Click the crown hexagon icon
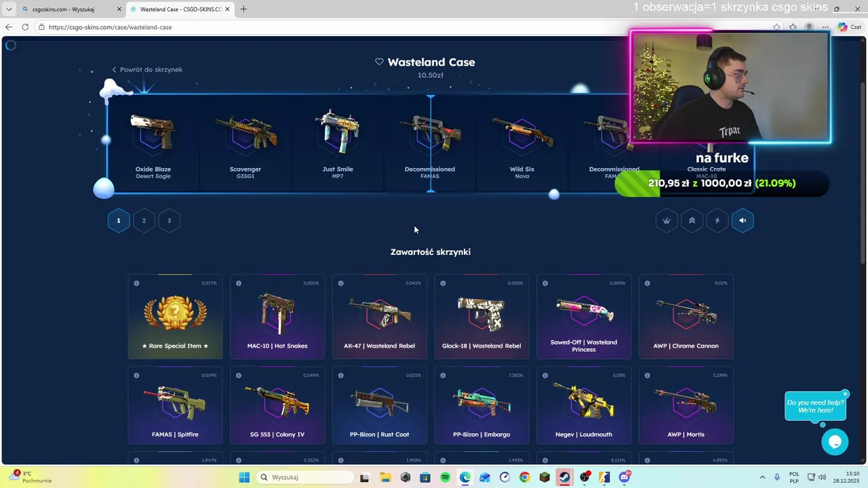Image resolution: width=868 pixels, height=488 pixels. [667, 220]
